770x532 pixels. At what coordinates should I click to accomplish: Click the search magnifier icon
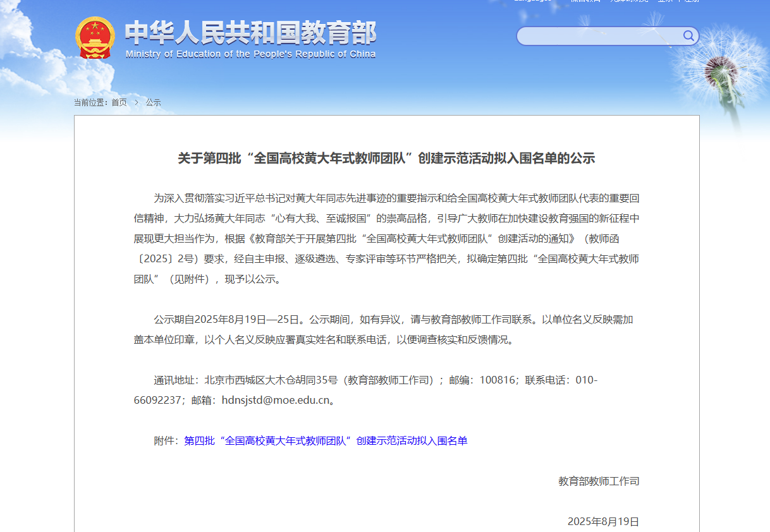[x=688, y=36]
